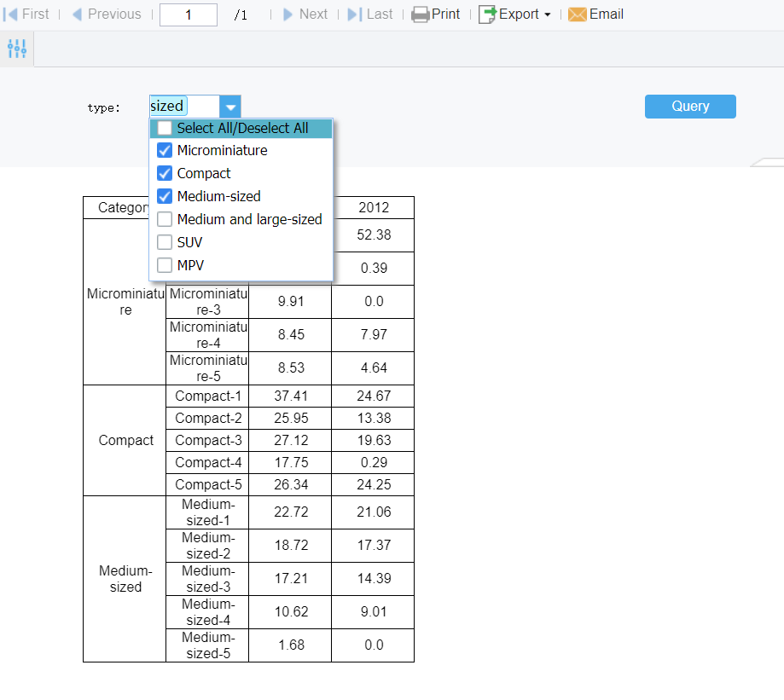Click inside the type combo text field
The image size is (784, 700).
[x=183, y=106]
